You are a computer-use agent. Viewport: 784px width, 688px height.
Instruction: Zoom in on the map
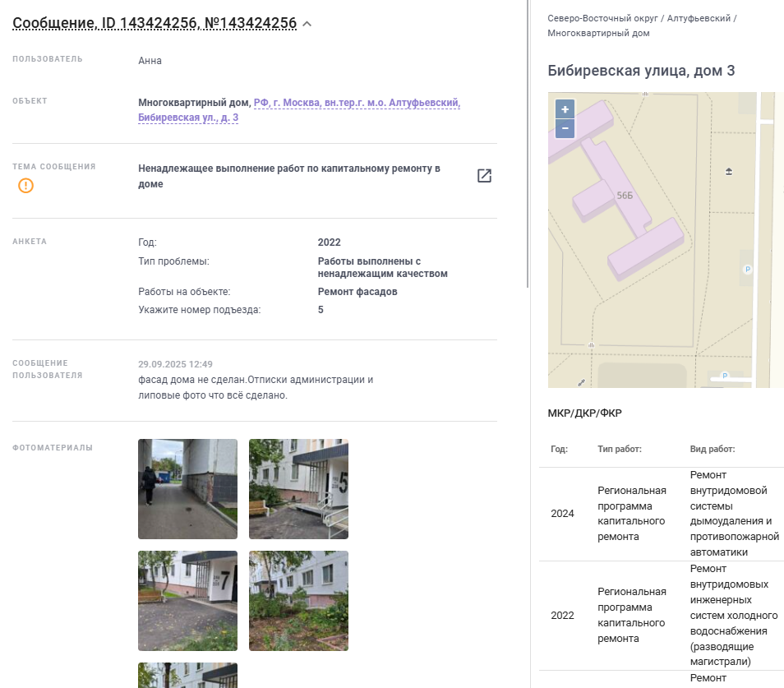pyautogui.click(x=565, y=109)
